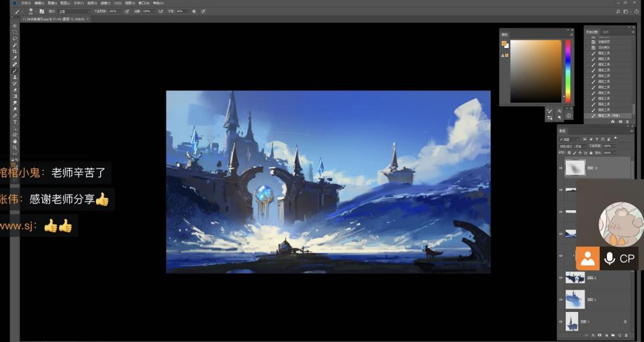
Task: Open the layer fill dropdown
Action: tap(615, 152)
